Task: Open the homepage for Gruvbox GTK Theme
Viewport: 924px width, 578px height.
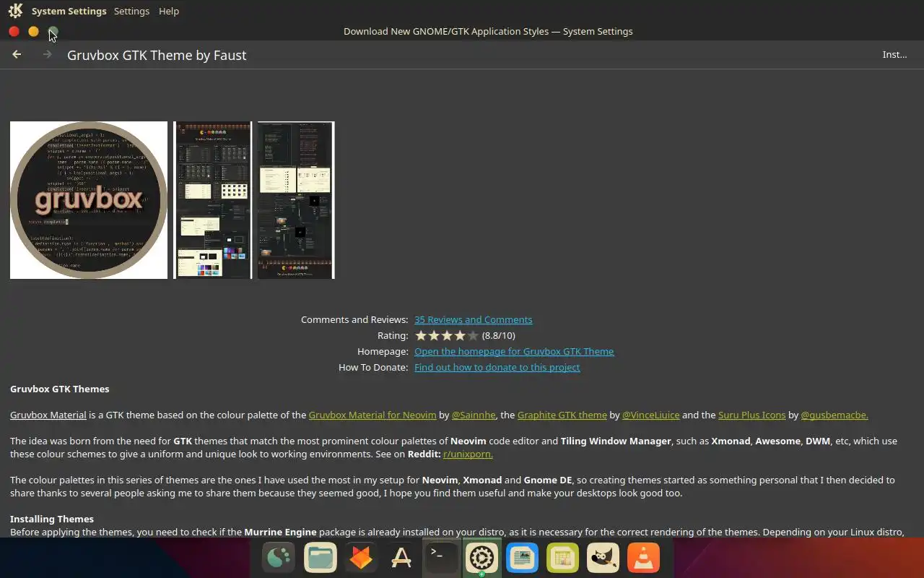Action: coord(514,351)
